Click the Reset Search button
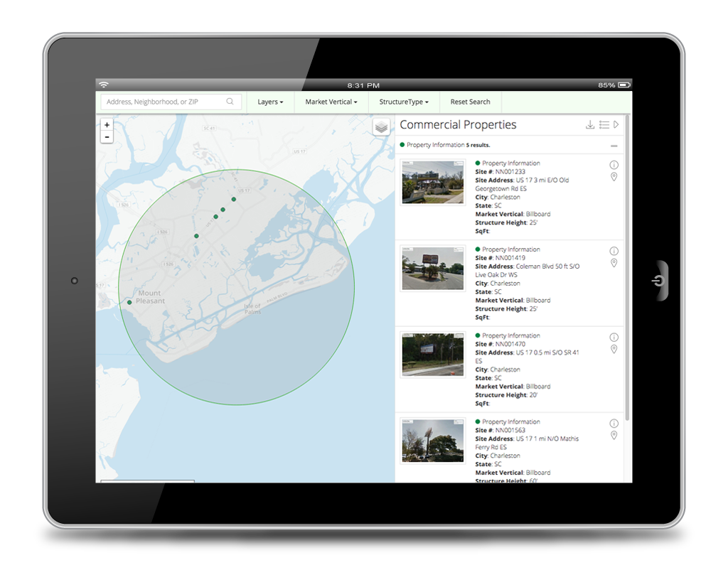Image resolution: width=728 pixels, height=587 pixels. tap(471, 102)
